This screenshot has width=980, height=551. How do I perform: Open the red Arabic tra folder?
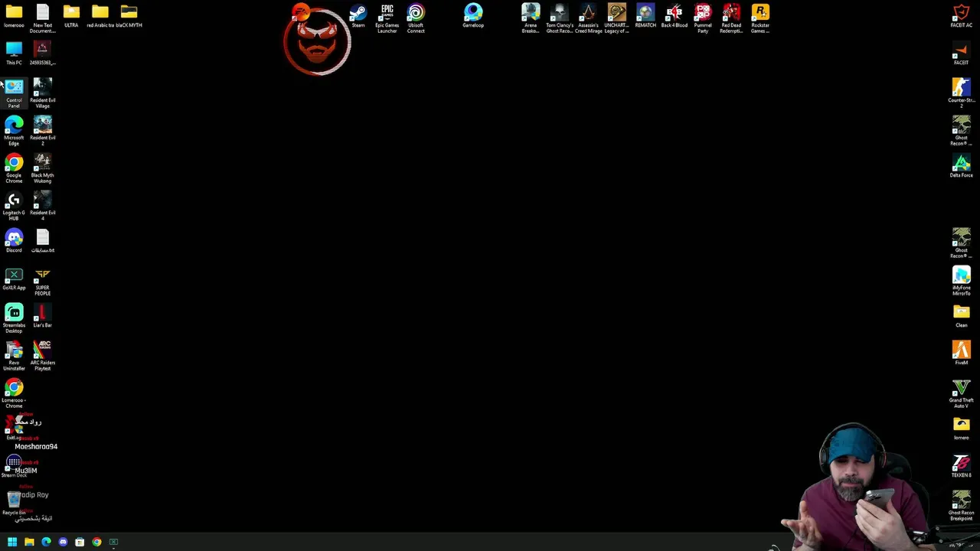[100, 16]
